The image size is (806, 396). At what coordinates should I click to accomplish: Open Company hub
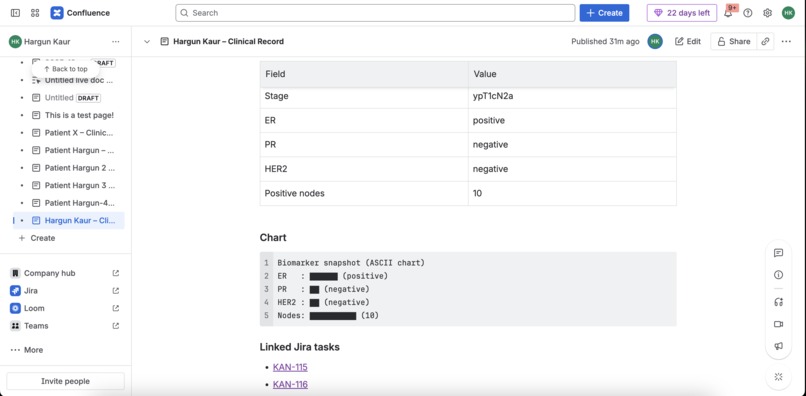click(49, 273)
